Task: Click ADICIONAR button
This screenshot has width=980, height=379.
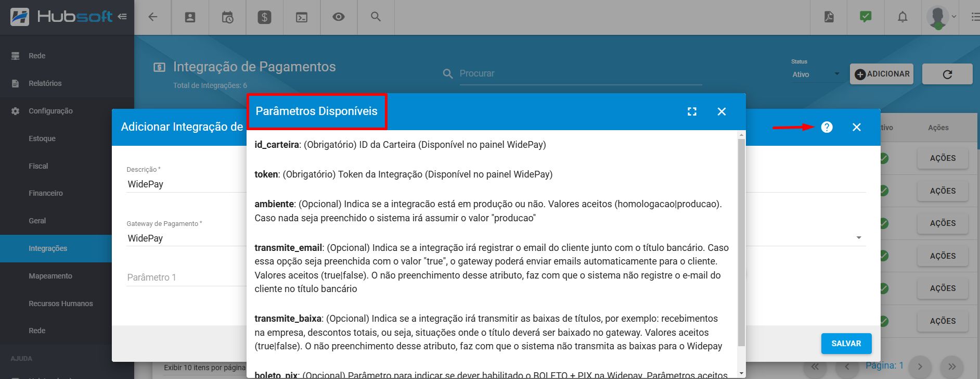Action: 883,74
